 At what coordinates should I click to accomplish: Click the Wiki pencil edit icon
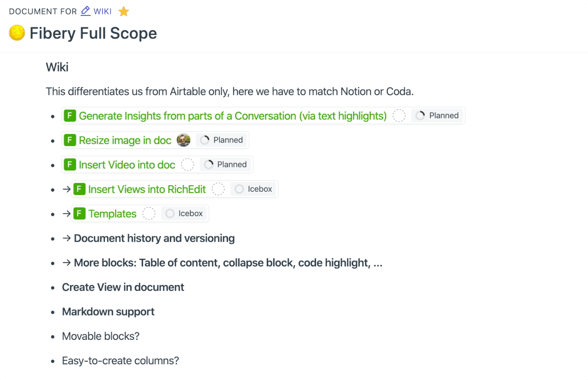[86, 11]
